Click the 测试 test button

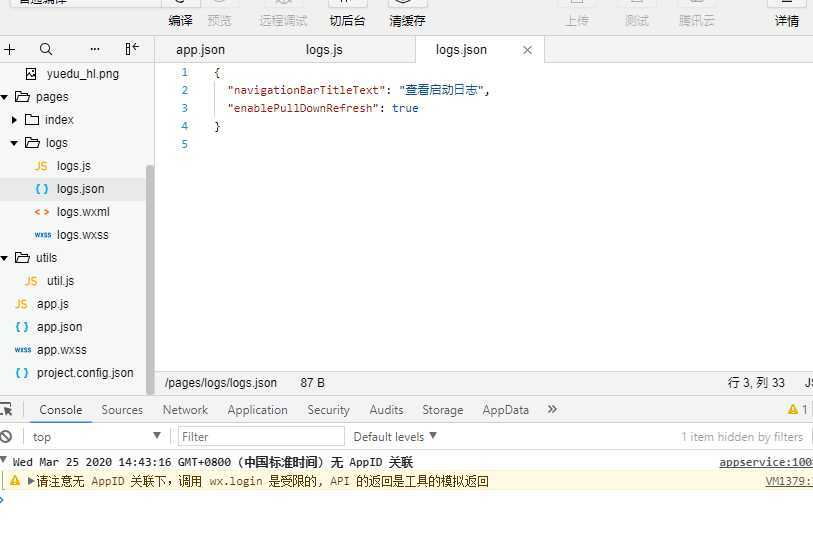(x=637, y=21)
